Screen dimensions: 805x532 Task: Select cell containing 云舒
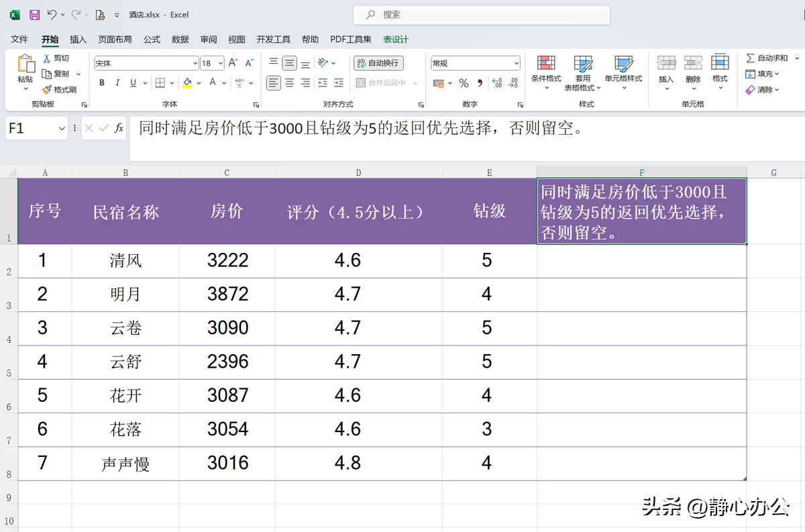click(125, 362)
